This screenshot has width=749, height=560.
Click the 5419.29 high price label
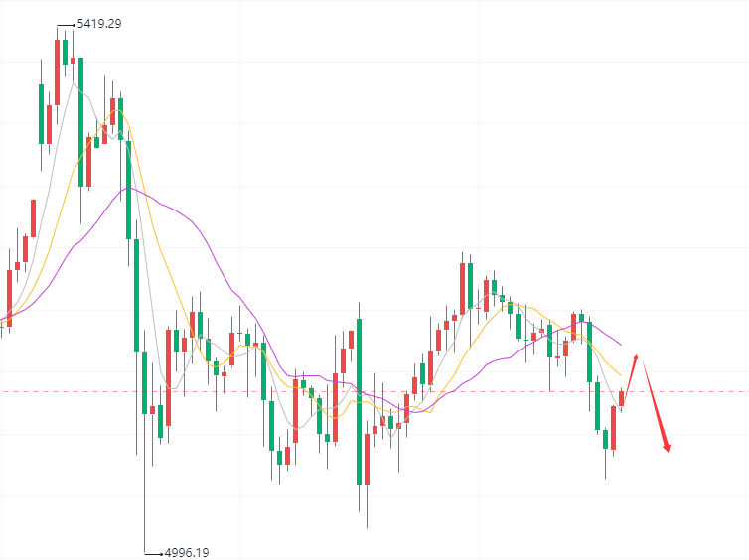point(100,23)
